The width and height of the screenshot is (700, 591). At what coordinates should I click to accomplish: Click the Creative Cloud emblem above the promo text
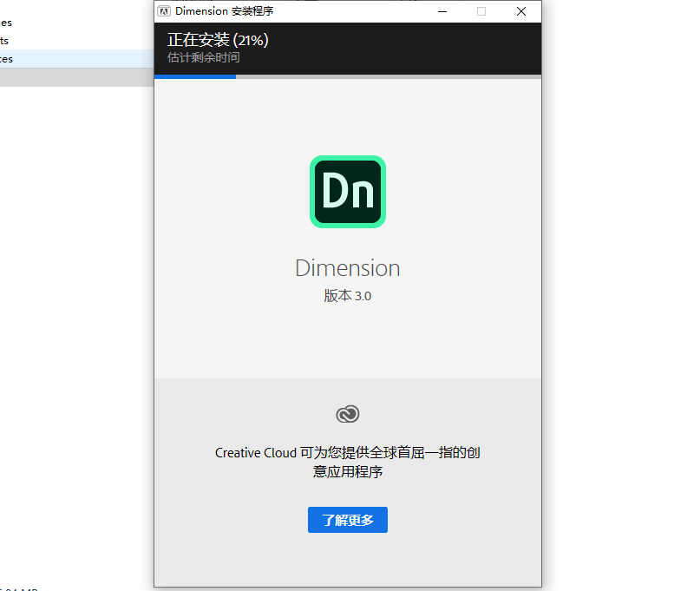click(347, 414)
